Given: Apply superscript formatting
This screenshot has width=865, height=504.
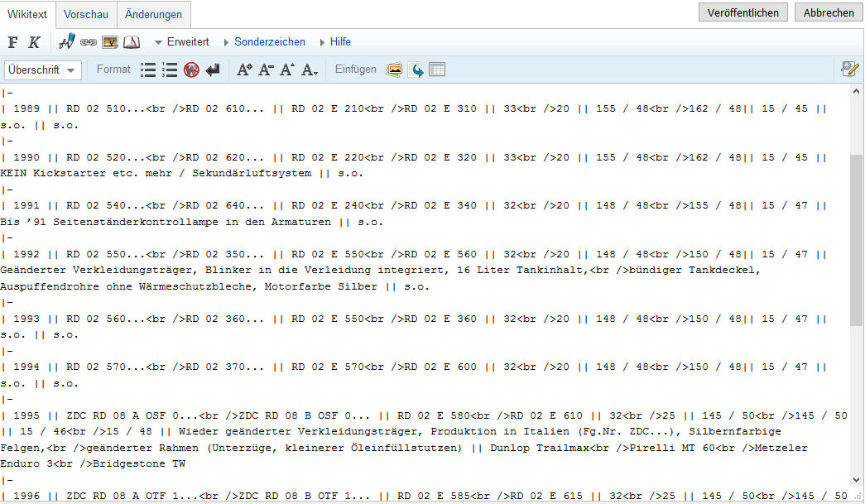Looking at the screenshot, I should (287, 70).
